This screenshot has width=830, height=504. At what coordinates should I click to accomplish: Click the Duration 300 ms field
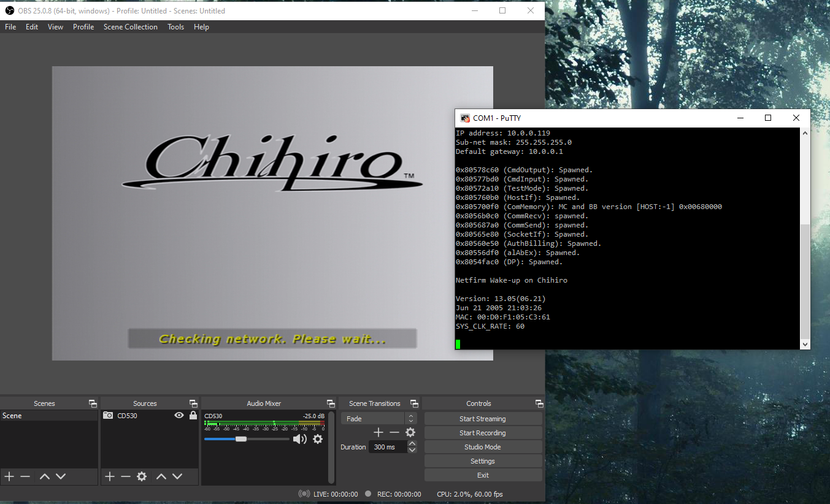tap(389, 447)
